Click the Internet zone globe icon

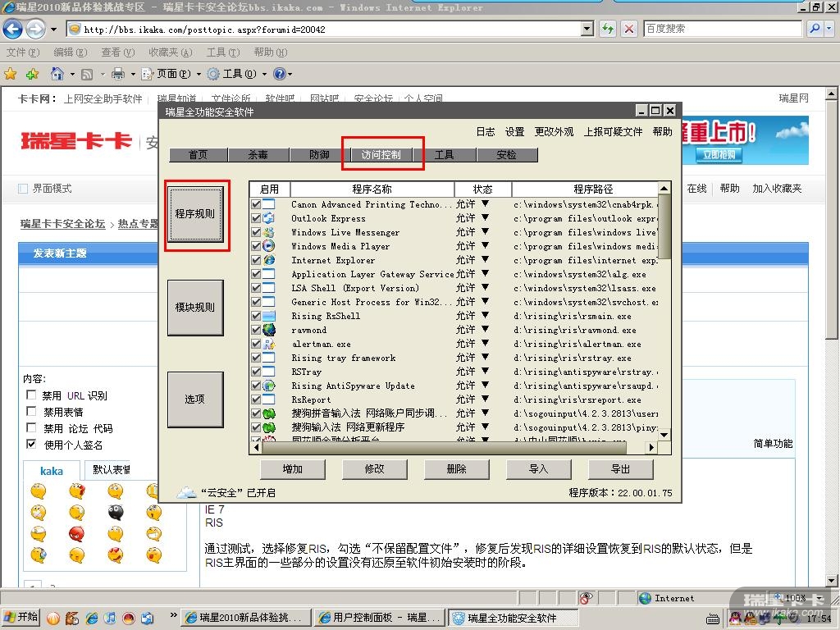coord(645,598)
